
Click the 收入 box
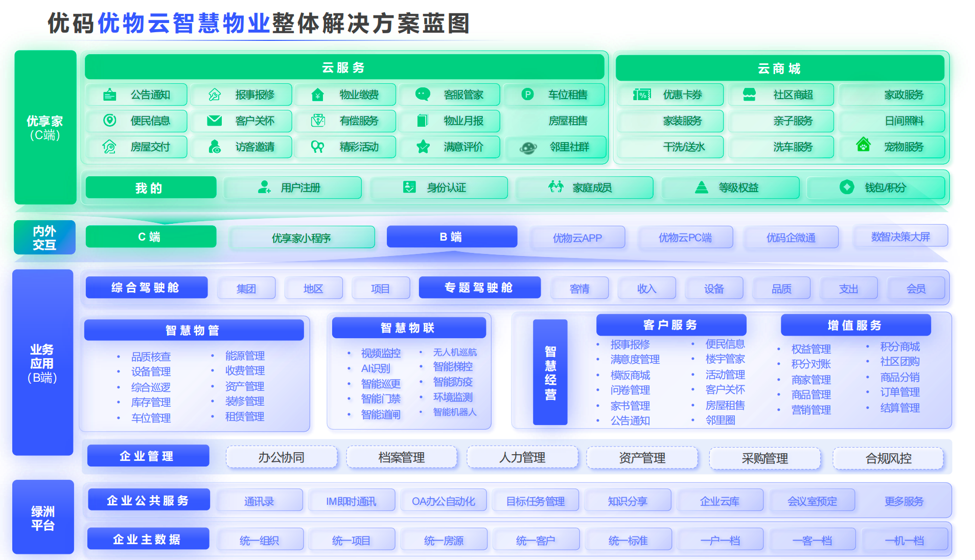(x=647, y=289)
